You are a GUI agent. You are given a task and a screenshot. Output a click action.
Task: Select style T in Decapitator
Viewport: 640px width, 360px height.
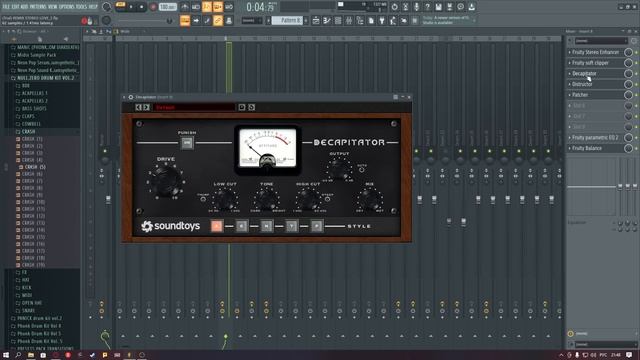coord(291,226)
